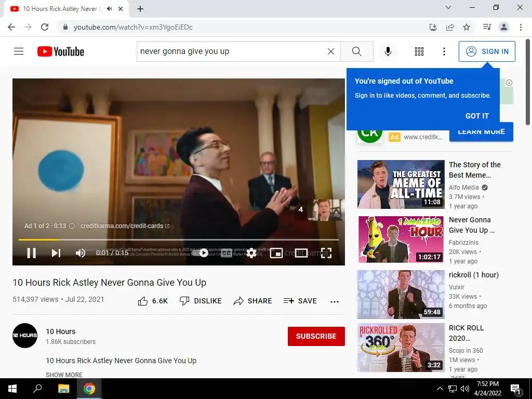Switch to miniplayer mode

[x=276, y=253]
